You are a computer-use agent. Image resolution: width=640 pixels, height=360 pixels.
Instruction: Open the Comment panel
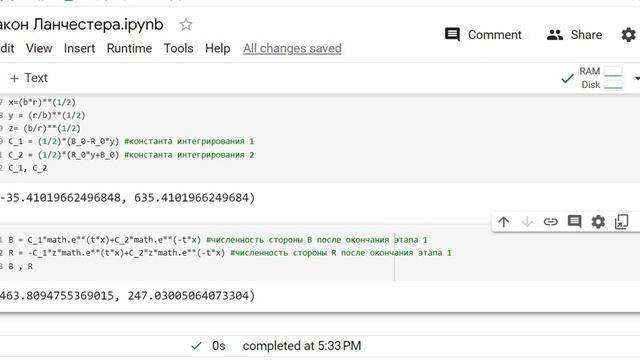pos(483,35)
